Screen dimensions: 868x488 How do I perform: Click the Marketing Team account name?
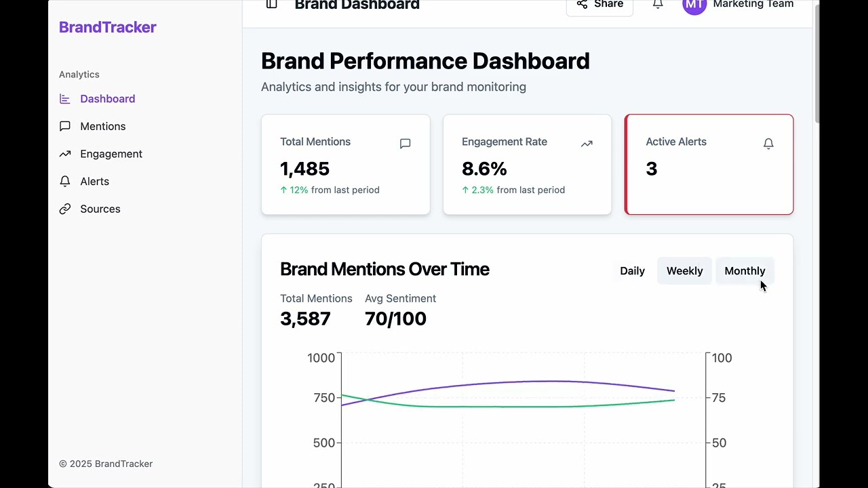tap(753, 4)
